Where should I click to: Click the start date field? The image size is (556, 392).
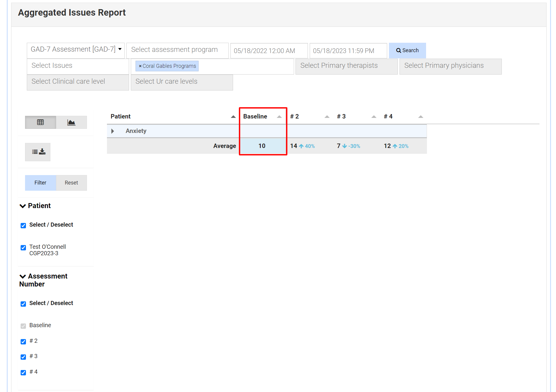[269, 51]
